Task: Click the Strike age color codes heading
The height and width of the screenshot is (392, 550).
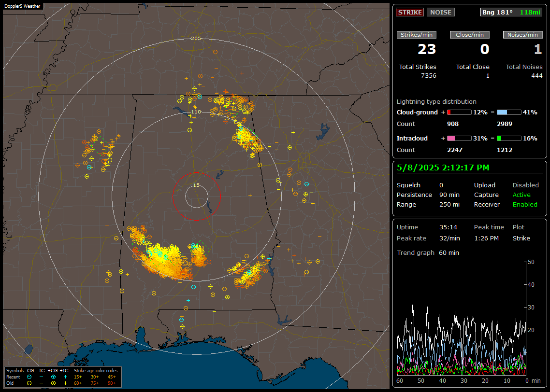Action: pos(96,371)
